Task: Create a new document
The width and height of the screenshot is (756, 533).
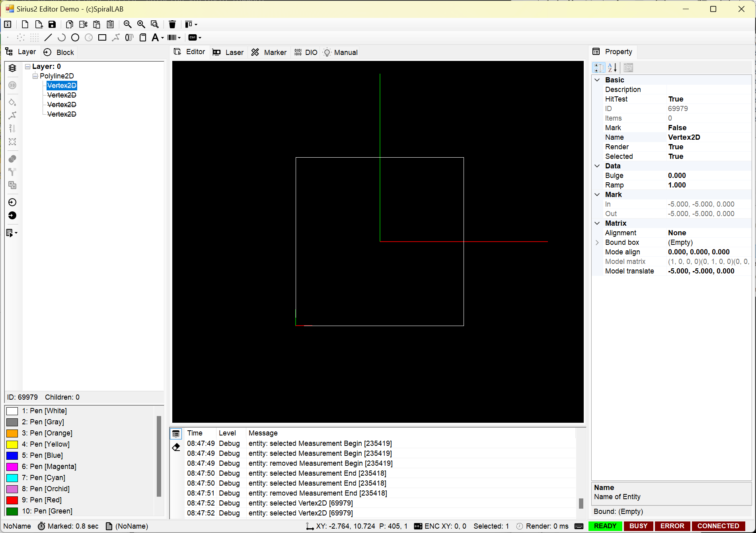Action: pos(25,24)
